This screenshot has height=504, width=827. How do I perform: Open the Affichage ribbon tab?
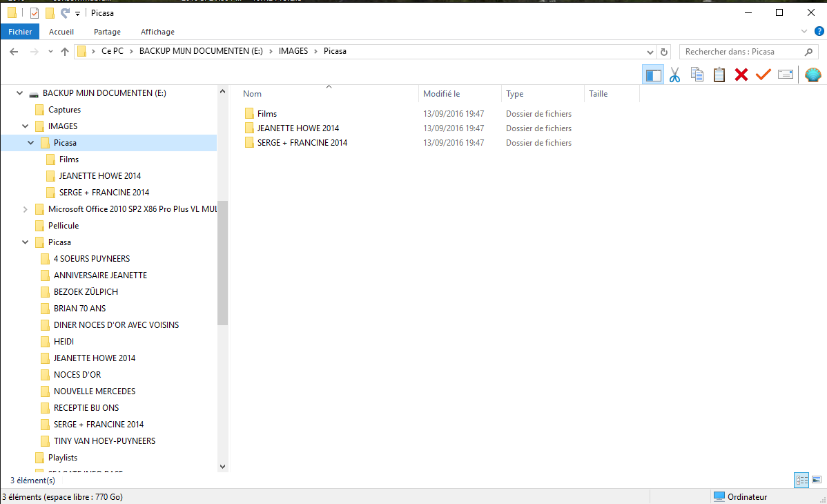(157, 32)
